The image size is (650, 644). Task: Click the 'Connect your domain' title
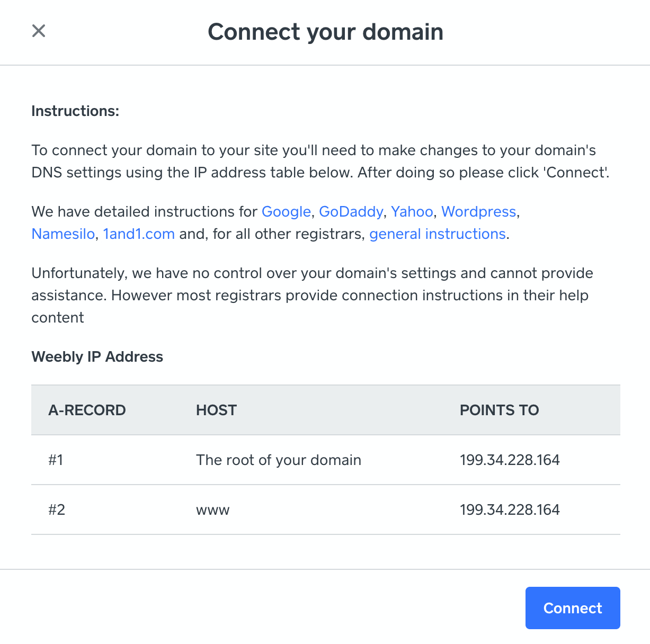coord(325,32)
